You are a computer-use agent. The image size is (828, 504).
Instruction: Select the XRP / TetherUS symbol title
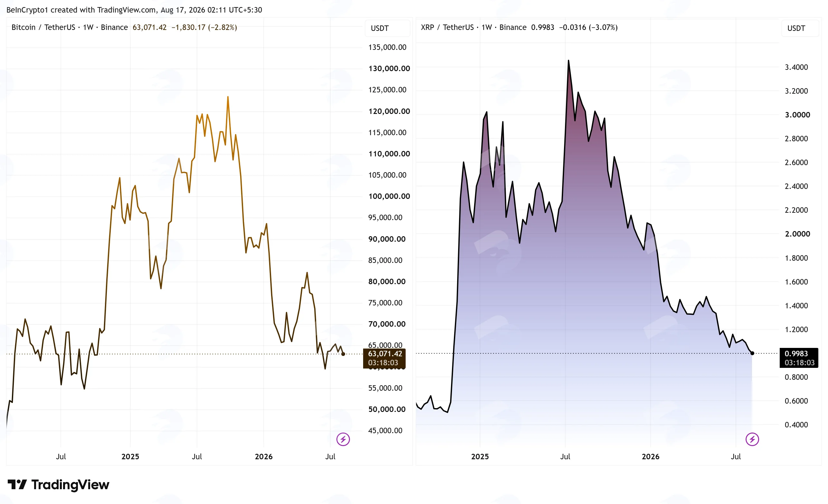point(447,27)
